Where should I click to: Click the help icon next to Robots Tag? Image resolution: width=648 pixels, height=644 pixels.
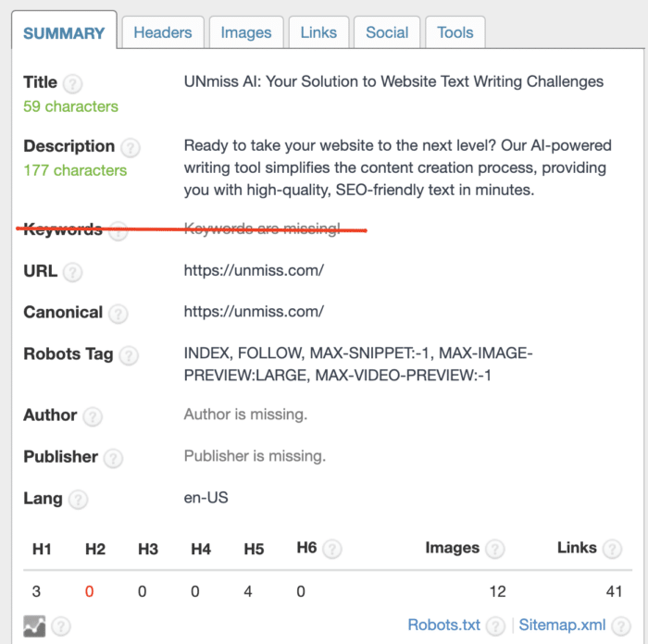129,355
